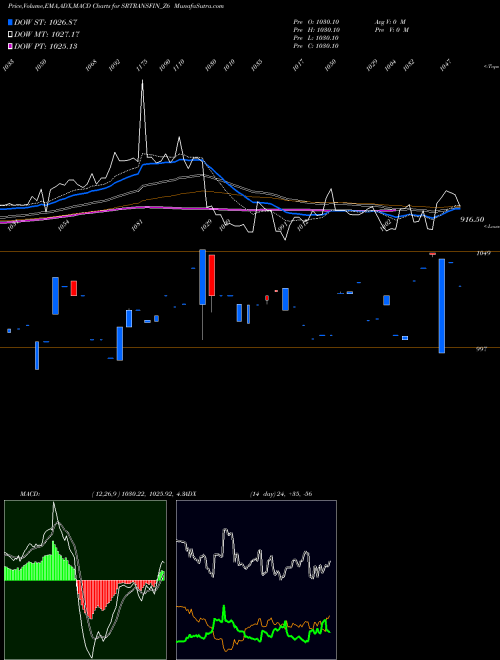Image resolution: width=500 pixels, height=660 pixels.
Task: Click the 'Avg V: 0 M' volume text
Action: point(390,22)
